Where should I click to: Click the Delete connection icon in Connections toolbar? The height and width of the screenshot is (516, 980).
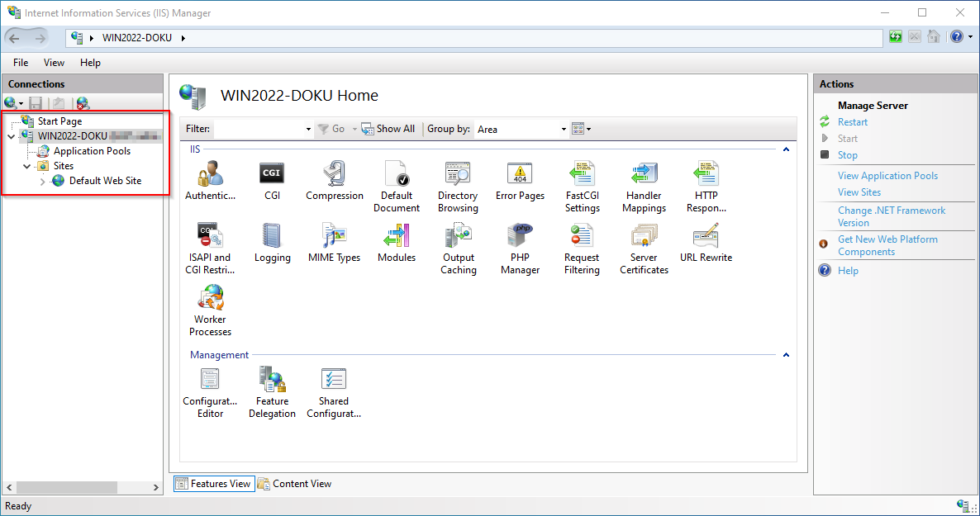tap(83, 103)
